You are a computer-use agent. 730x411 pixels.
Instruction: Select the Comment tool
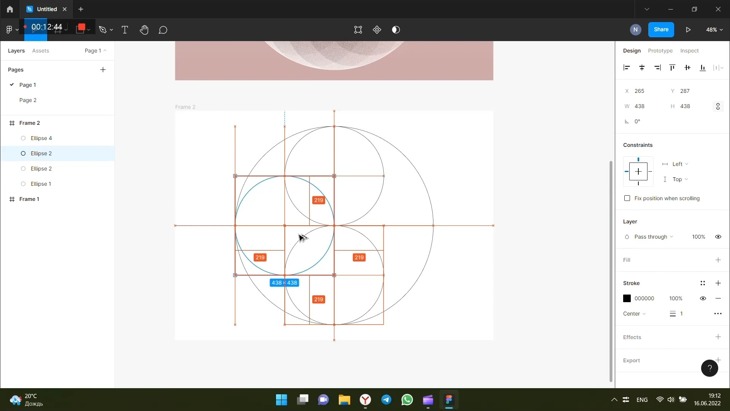coord(163,30)
